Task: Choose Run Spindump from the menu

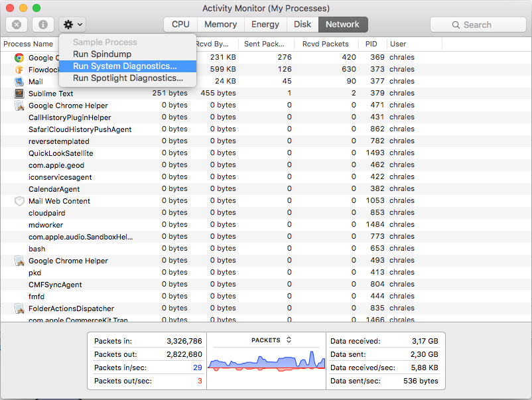Action: pos(102,54)
